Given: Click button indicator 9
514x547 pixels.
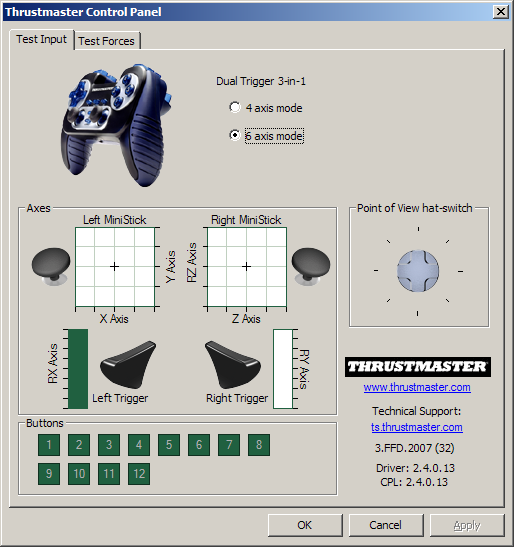Looking at the screenshot, I should click(x=49, y=474).
